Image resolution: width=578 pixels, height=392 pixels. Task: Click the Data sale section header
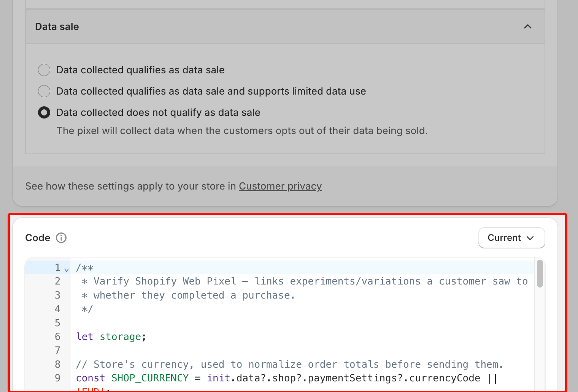point(285,27)
